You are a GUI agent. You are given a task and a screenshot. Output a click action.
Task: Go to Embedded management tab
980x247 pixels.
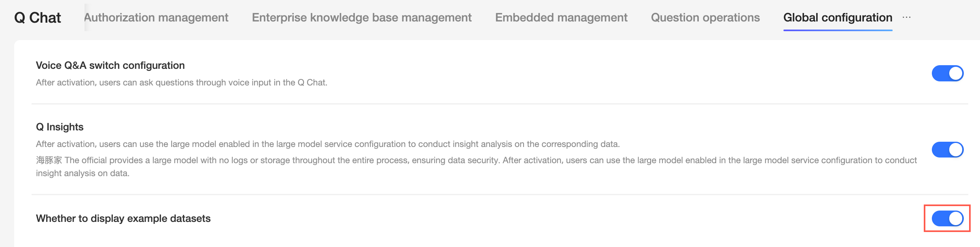[x=561, y=17]
